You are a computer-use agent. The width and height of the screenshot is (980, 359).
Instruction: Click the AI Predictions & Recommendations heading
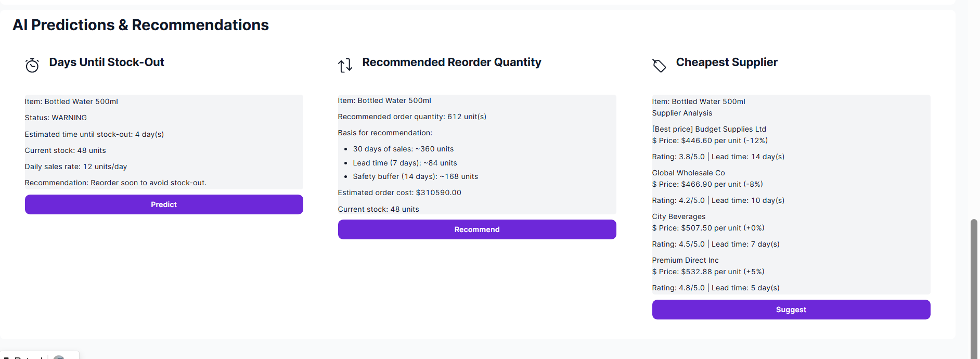click(140, 25)
